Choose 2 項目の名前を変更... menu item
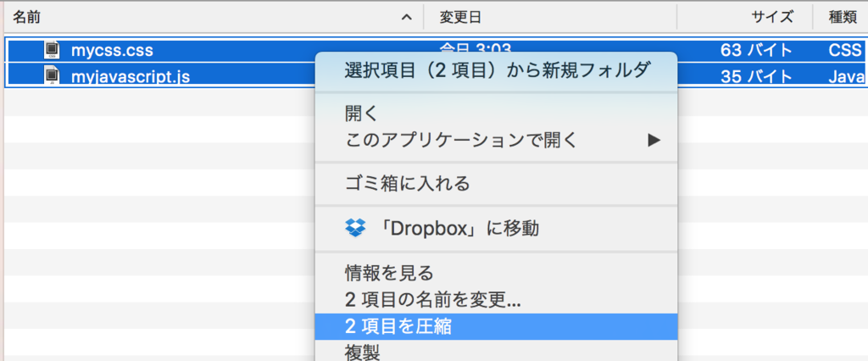 497,300
